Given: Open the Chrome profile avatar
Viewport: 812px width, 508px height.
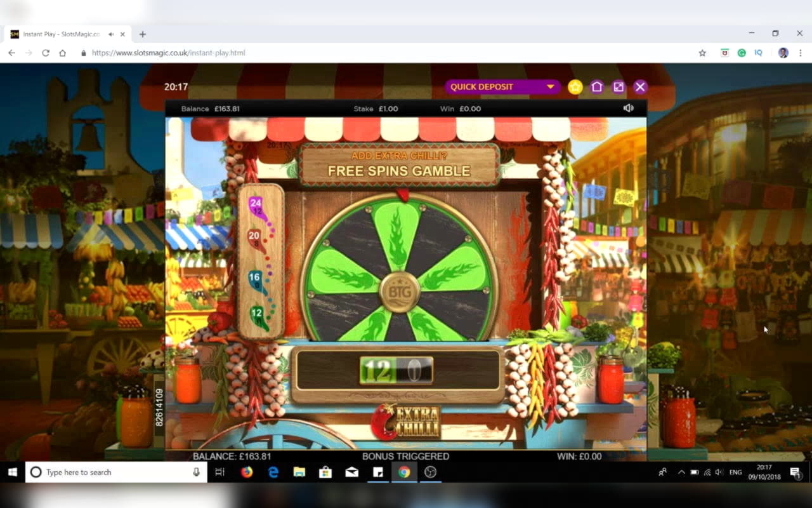Looking at the screenshot, I should (x=783, y=53).
